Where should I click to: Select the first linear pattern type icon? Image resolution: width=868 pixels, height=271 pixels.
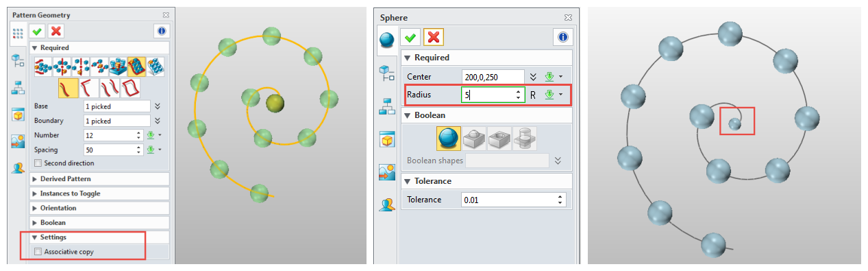(x=42, y=66)
